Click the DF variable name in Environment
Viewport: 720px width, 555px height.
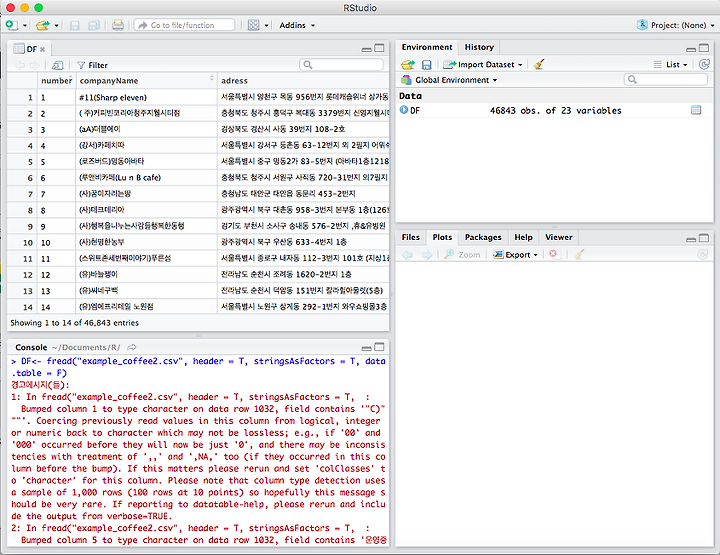coord(415,111)
